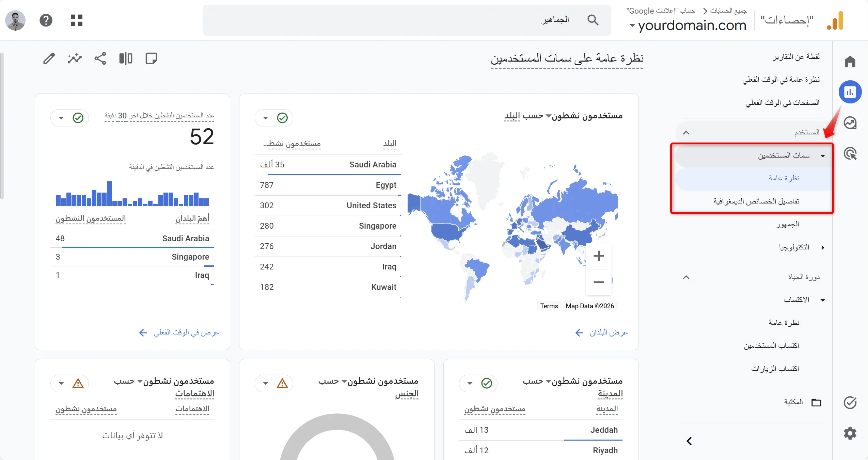Viewport: 868px width, 460px height.
Task: Open the country card status dropdown arrow
Action: click(x=266, y=118)
